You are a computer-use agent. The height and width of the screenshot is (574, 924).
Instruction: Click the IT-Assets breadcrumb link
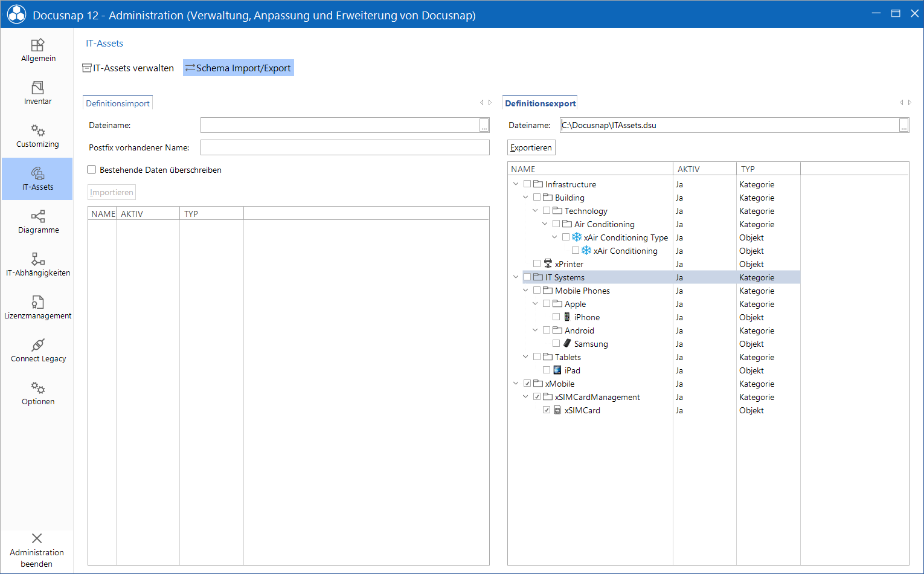(104, 44)
